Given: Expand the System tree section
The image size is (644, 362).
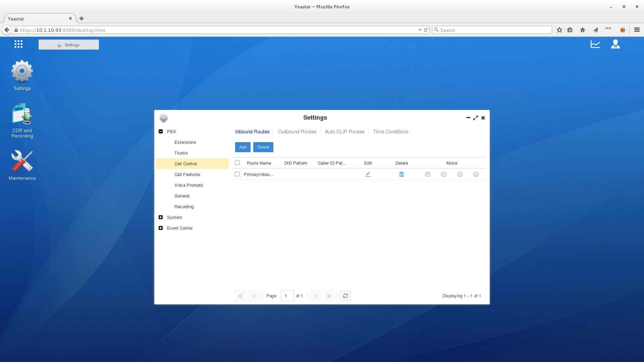Looking at the screenshot, I should tap(161, 217).
